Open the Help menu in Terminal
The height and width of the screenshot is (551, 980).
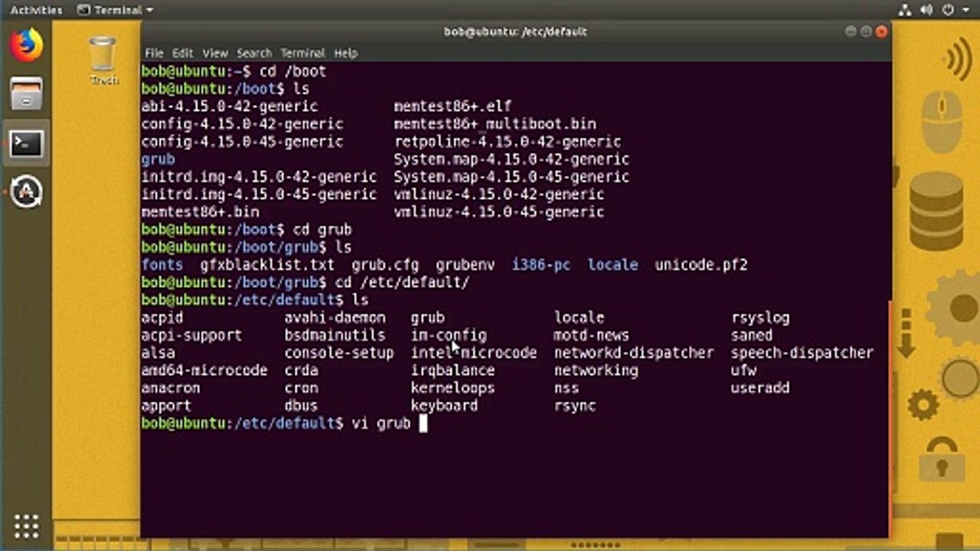pyautogui.click(x=346, y=53)
